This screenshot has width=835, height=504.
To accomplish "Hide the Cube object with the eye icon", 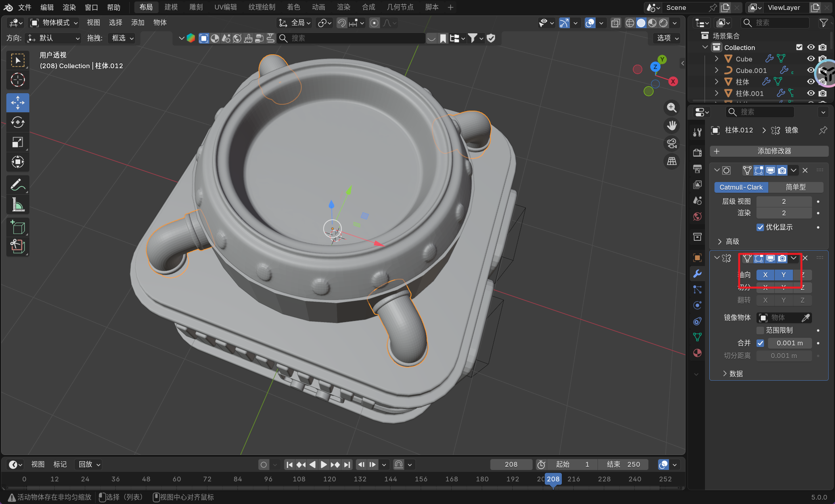I will pyautogui.click(x=811, y=59).
